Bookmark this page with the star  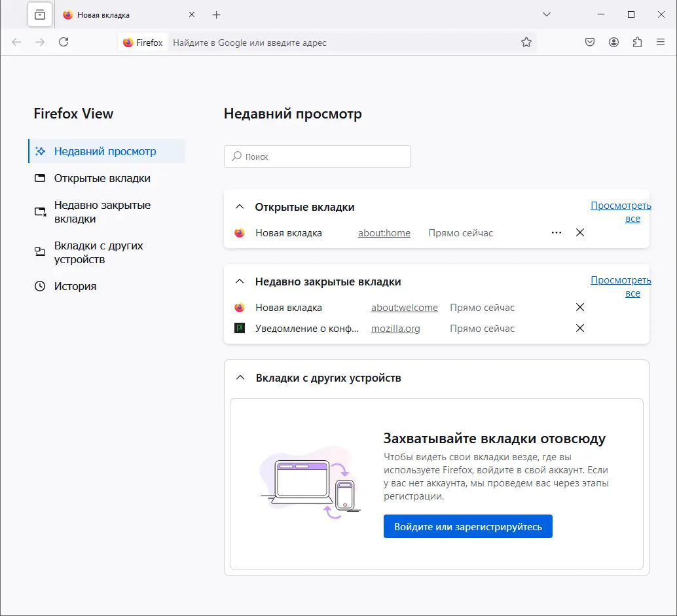point(526,43)
